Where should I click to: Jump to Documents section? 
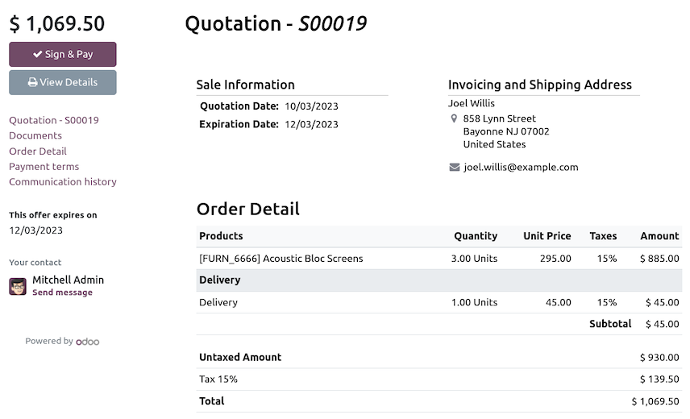[35, 135]
